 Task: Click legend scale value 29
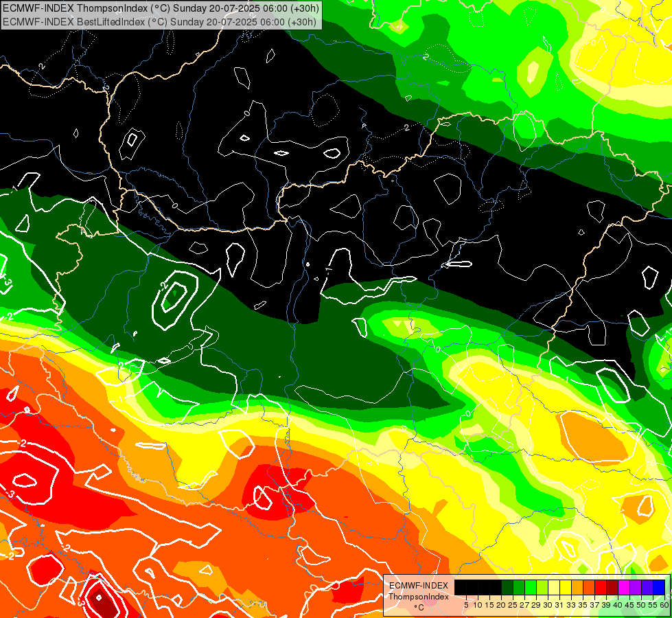(x=537, y=605)
